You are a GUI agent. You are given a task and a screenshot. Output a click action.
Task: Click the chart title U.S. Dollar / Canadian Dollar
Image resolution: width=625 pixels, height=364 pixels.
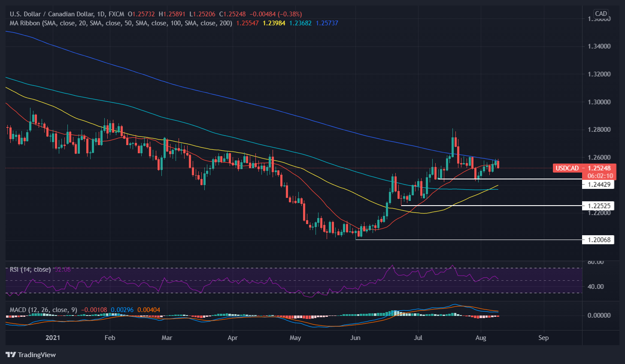click(x=52, y=14)
